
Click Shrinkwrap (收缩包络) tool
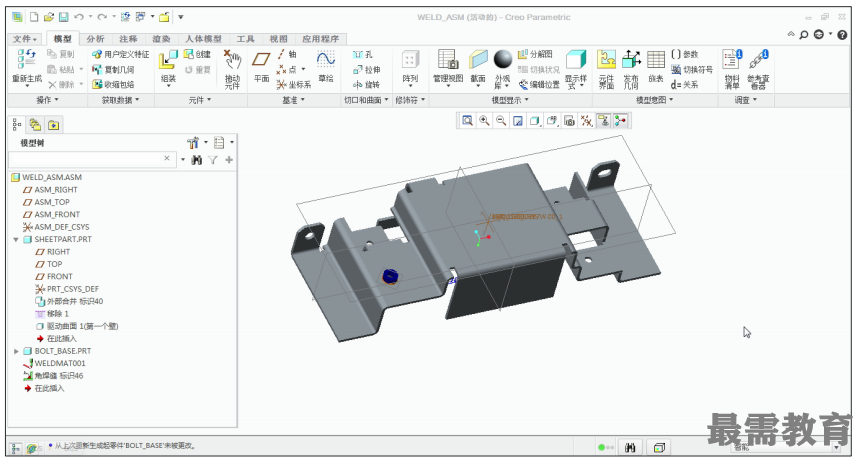click(113, 84)
